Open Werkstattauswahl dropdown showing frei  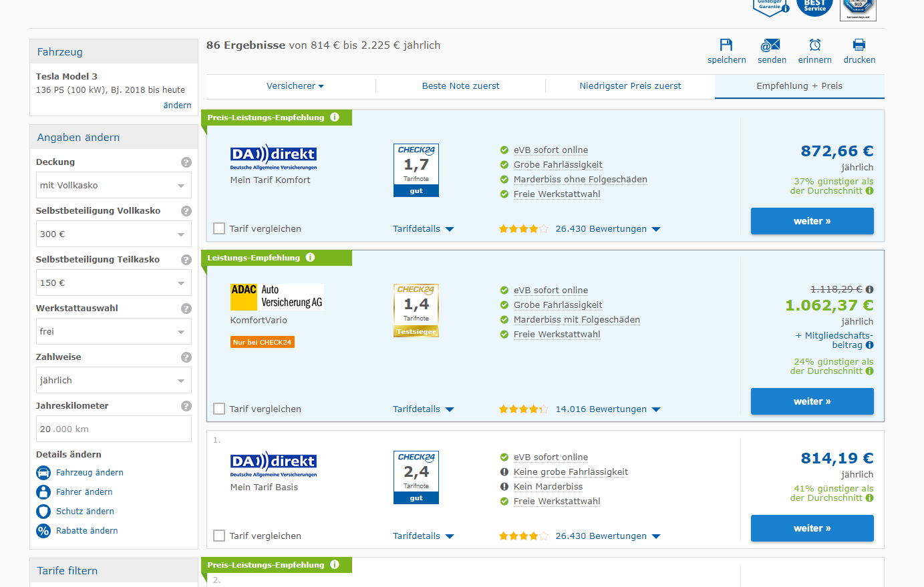pyautogui.click(x=114, y=331)
